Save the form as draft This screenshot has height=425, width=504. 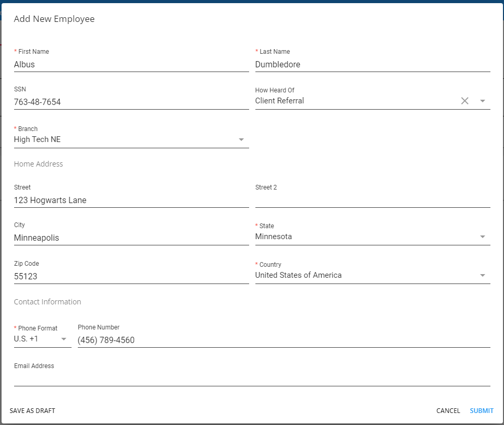point(32,411)
